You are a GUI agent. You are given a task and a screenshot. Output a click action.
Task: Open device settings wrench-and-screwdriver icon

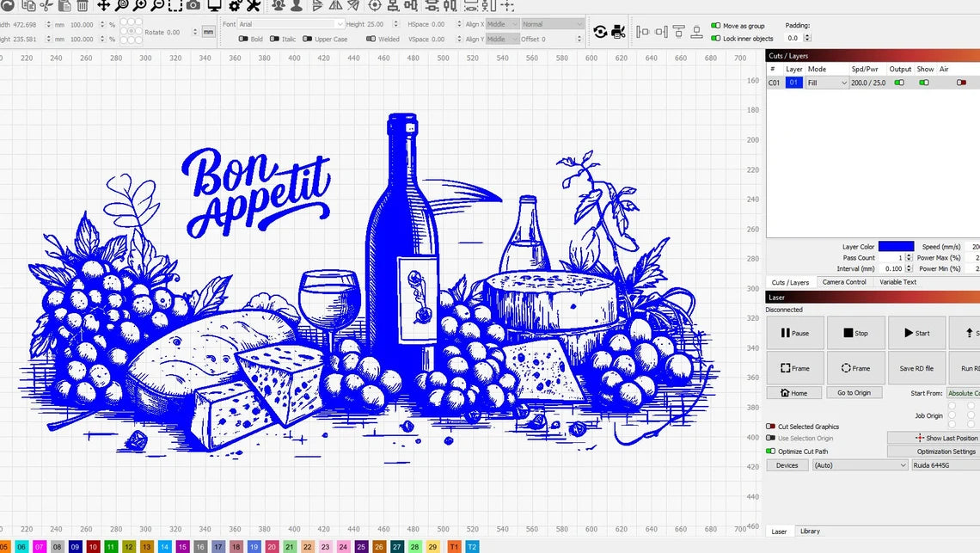click(254, 5)
